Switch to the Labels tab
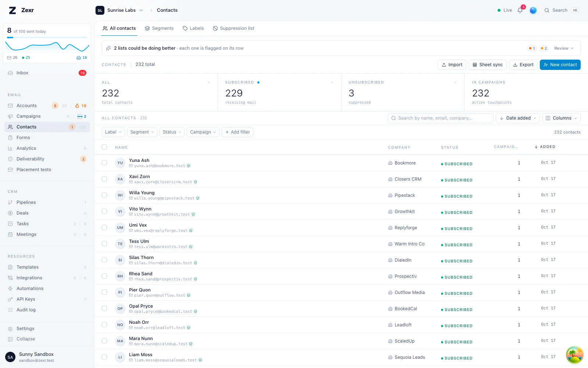 click(193, 28)
